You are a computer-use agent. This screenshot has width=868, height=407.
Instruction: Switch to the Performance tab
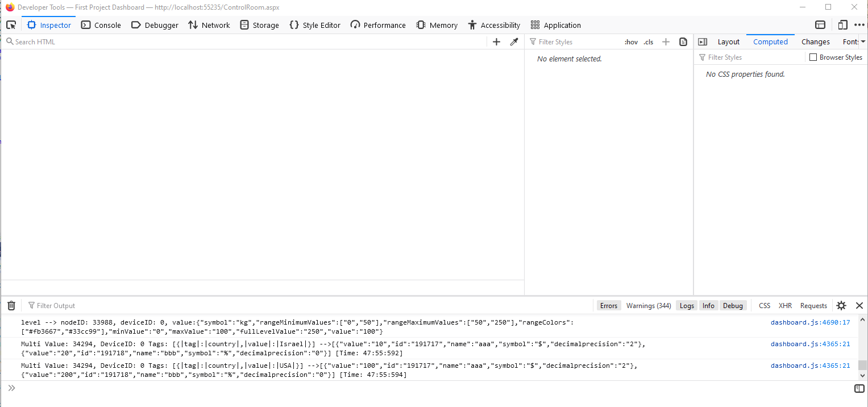378,25
